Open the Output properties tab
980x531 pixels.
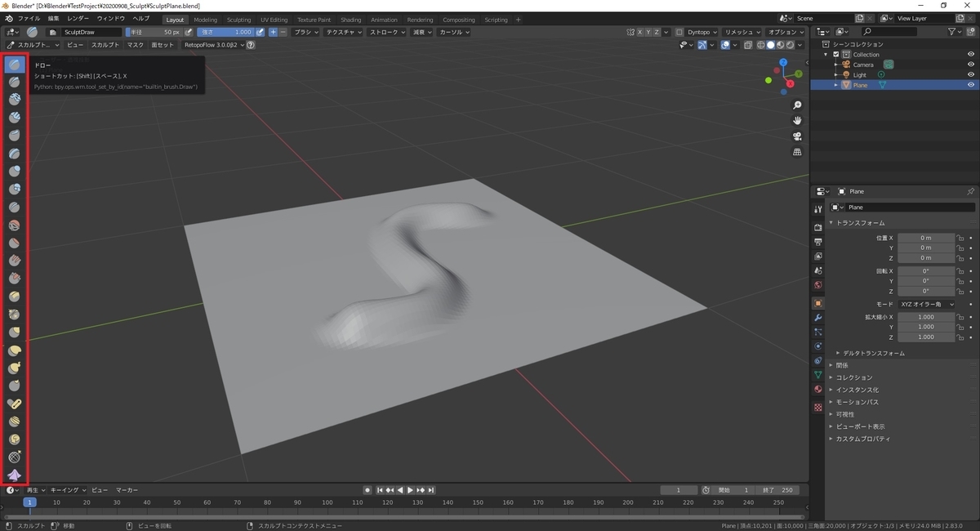coord(818,242)
